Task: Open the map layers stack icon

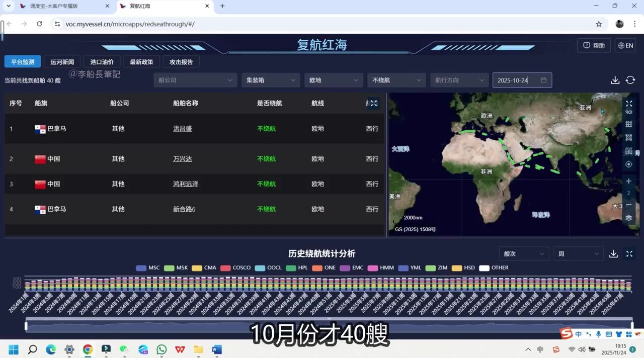Action: (x=628, y=218)
